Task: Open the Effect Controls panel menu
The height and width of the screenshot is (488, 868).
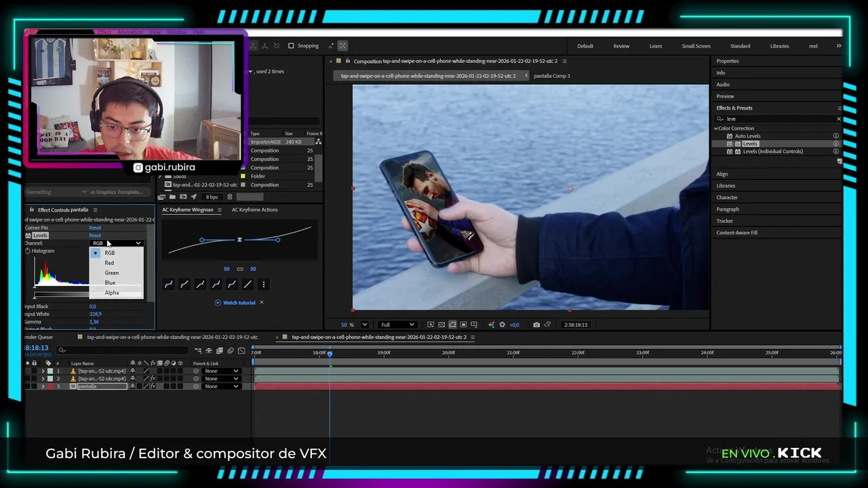Action: (x=95, y=209)
